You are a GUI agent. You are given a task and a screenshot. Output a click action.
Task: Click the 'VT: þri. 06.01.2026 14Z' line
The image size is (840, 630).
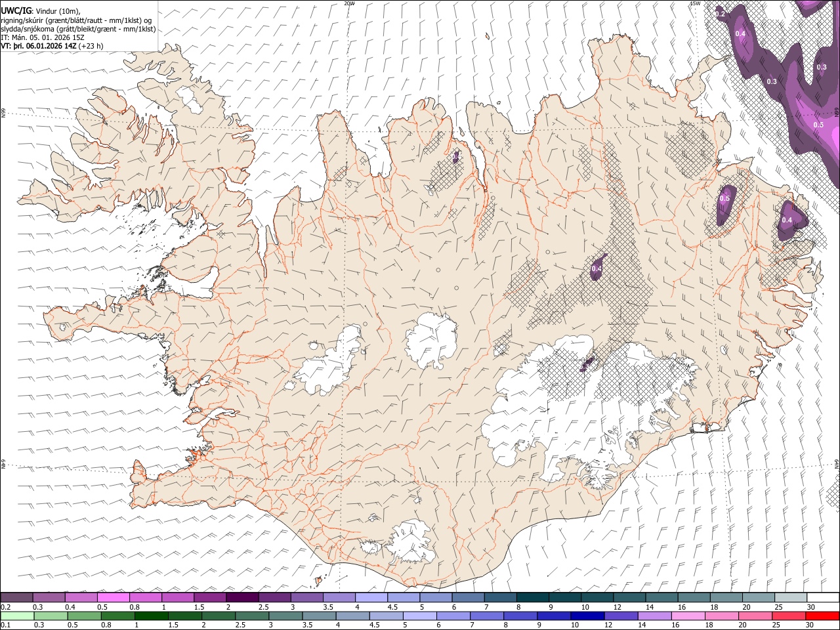tap(39, 46)
